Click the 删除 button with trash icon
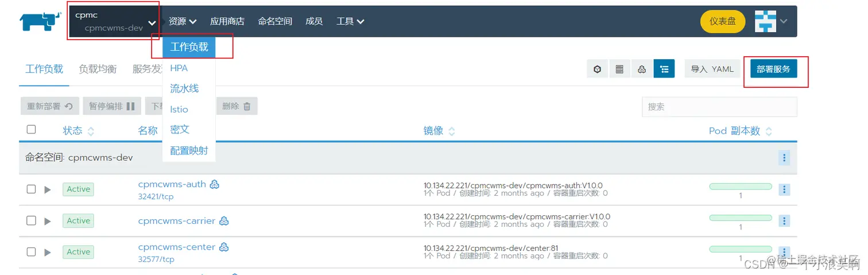The height and width of the screenshot is (275, 868). [x=237, y=106]
